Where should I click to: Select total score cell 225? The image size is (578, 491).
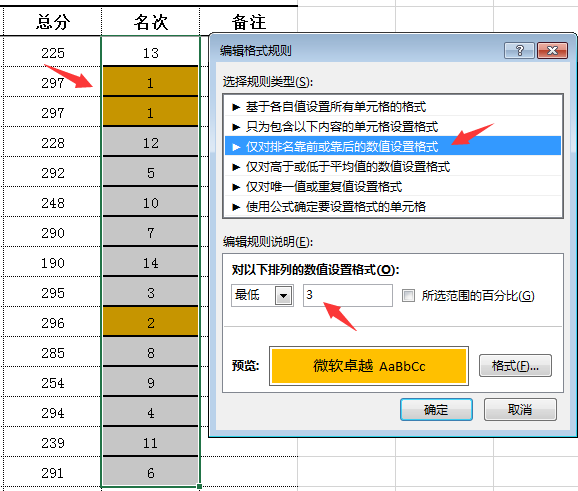[52, 52]
